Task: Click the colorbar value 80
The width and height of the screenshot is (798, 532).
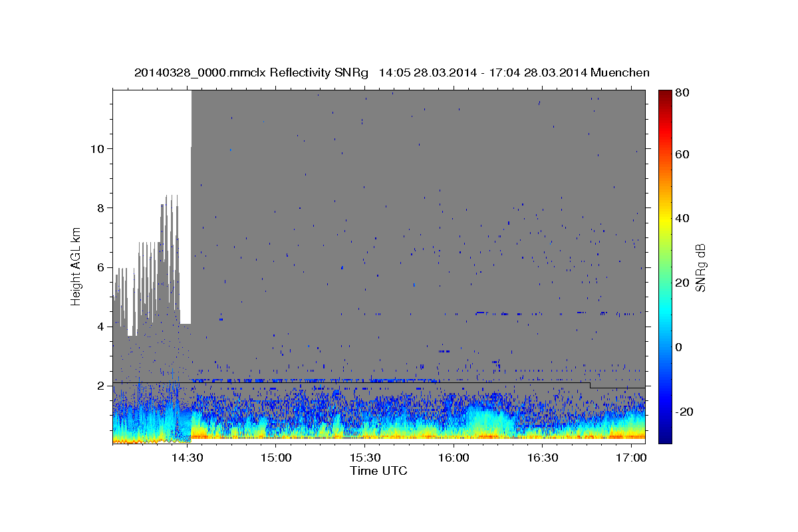Action: 682,94
